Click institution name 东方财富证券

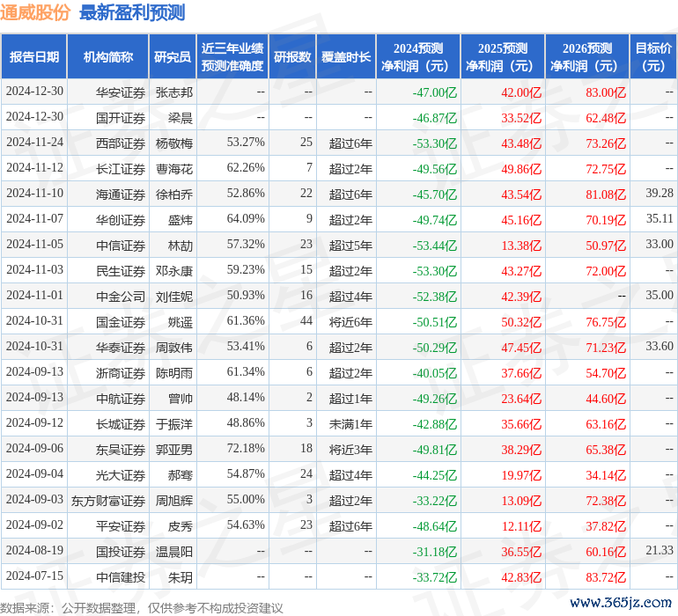(x=108, y=501)
